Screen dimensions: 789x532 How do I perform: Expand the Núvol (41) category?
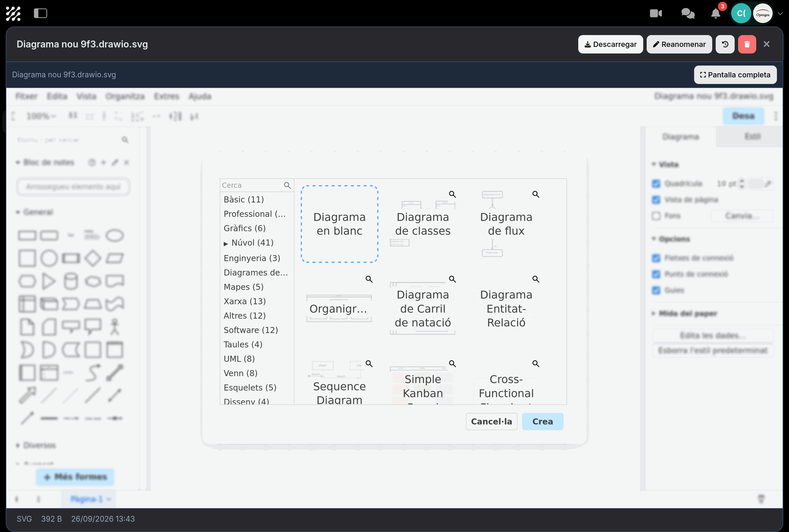click(x=226, y=244)
